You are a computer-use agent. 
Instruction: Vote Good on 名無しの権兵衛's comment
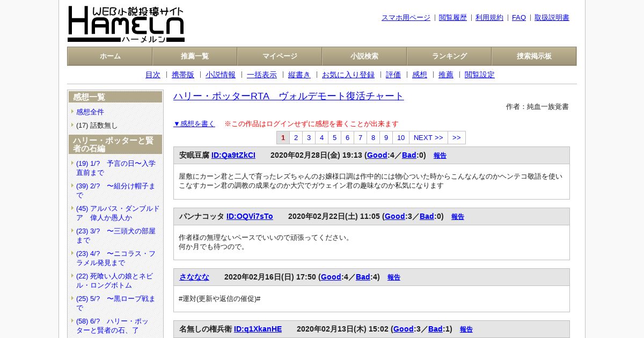[404, 329]
